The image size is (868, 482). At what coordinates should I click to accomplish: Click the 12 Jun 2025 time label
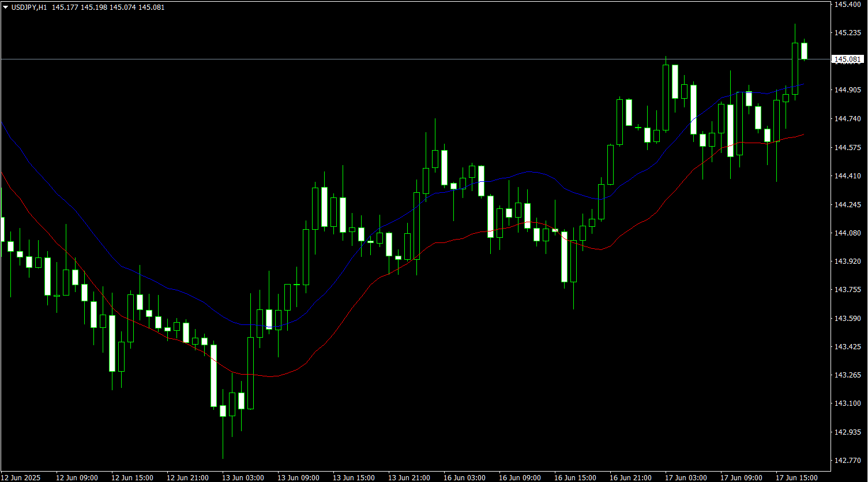[21, 477]
